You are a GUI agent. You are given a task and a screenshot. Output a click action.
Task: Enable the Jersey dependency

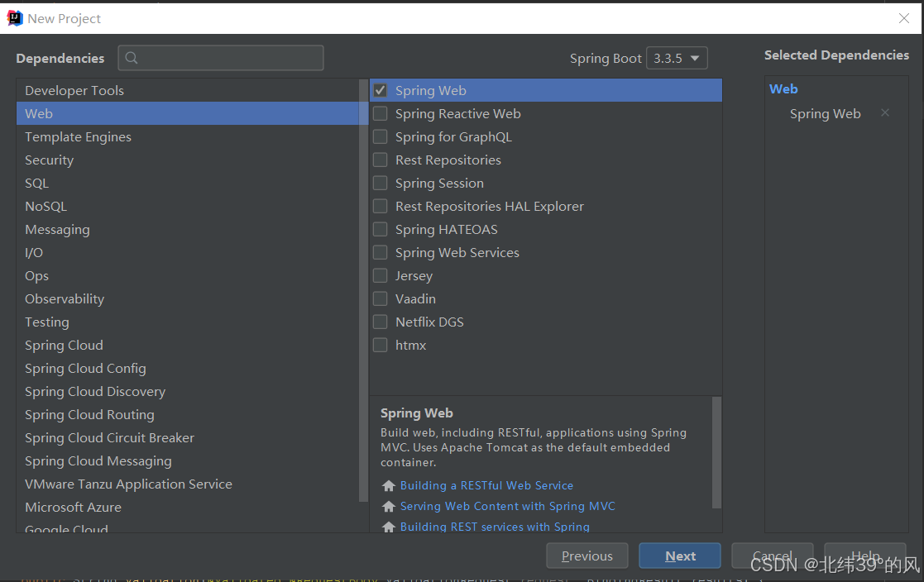(381, 275)
